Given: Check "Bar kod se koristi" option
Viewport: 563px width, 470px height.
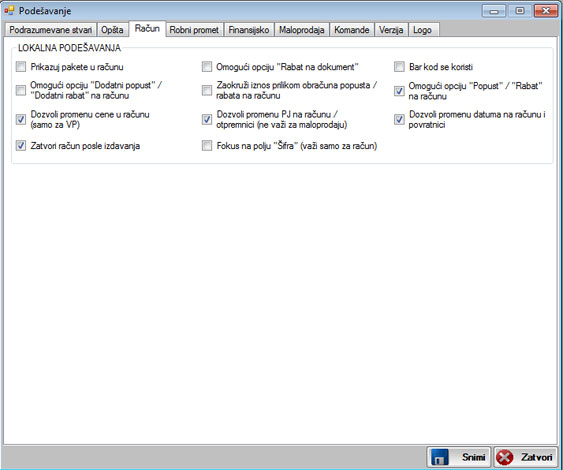Looking at the screenshot, I should pyautogui.click(x=399, y=67).
